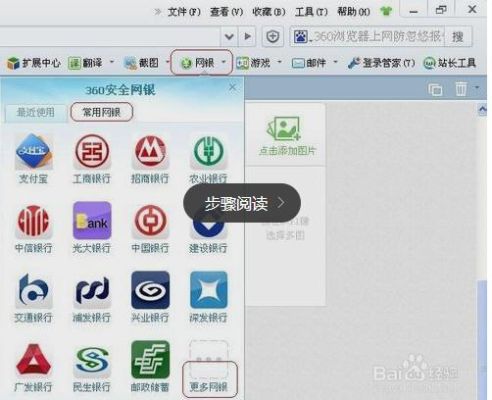Screen dimensions: 492x400
Task: Open the 工具(T) menu
Action: [x=311, y=12]
